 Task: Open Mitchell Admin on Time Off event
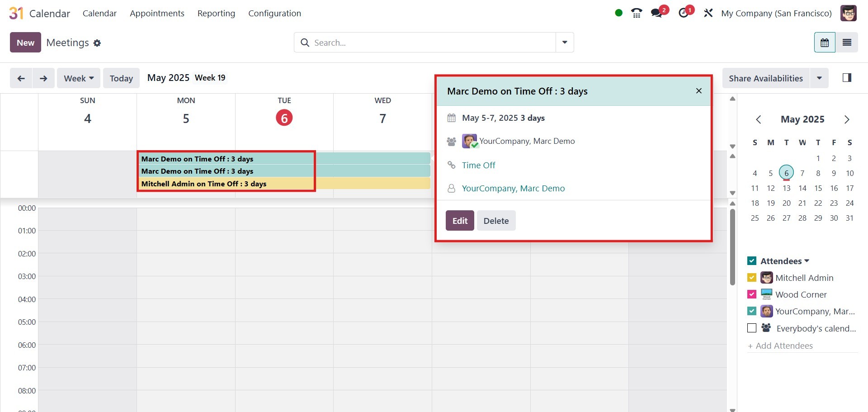coord(285,184)
